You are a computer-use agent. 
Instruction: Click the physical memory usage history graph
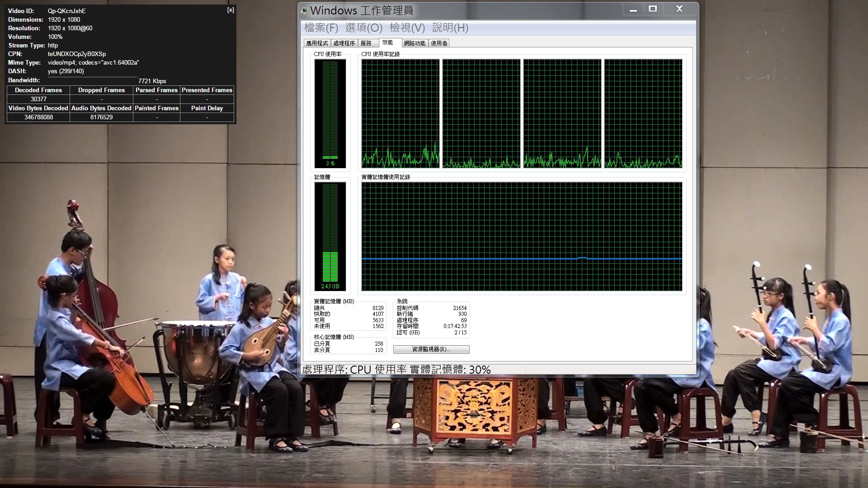click(x=522, y=236)
